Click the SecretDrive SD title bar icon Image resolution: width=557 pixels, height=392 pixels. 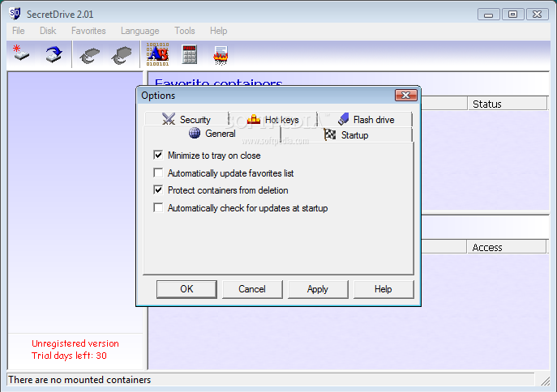point(15,14)
